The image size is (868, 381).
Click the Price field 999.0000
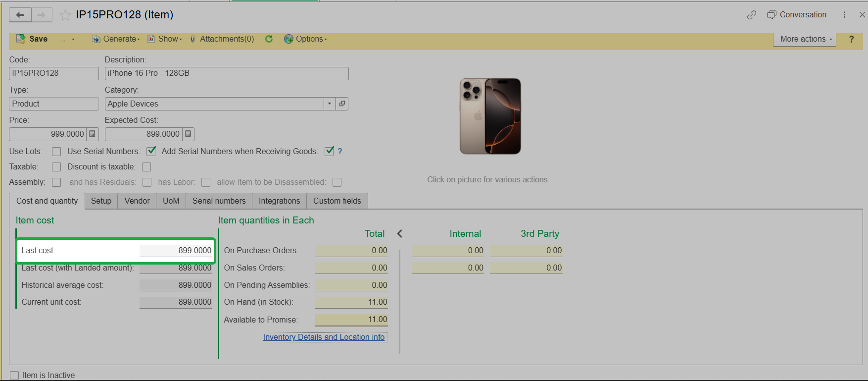(48, 134)
